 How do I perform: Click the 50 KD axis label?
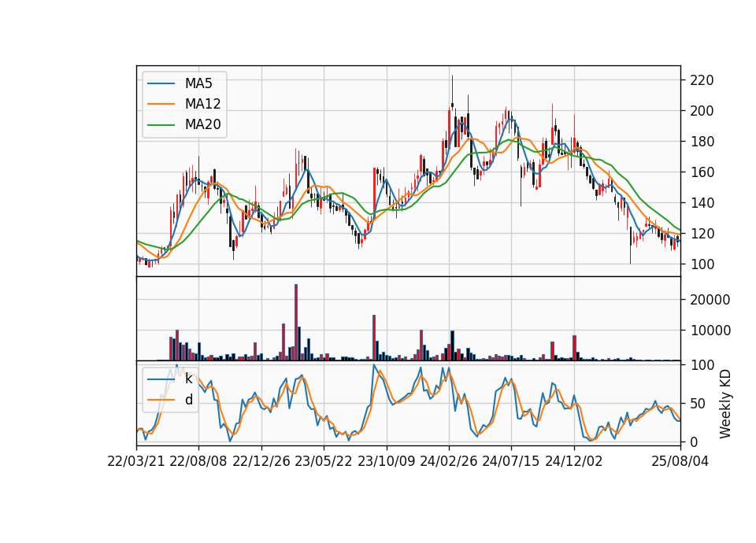(697, 403)
